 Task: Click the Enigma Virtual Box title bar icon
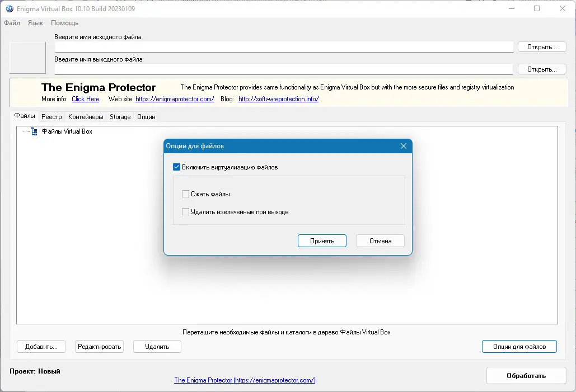point(9,8)
